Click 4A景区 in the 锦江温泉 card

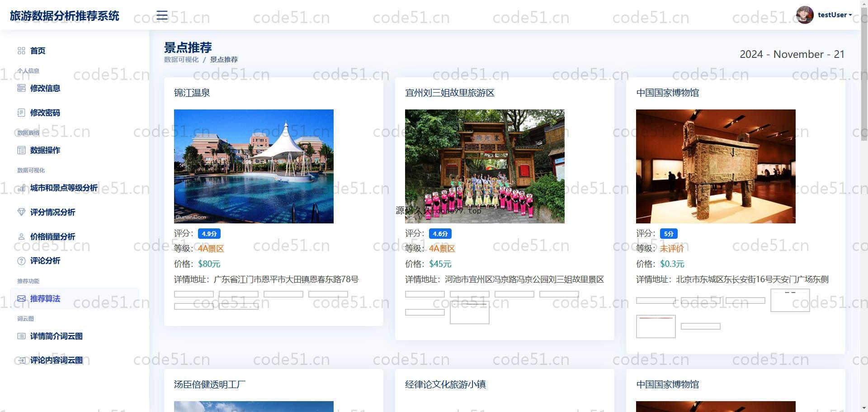(211, 249)
